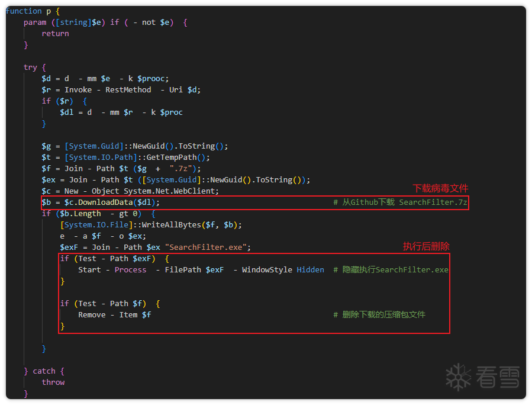Click the "SearchFilter.exe" string literal

(x=205, y=247)
